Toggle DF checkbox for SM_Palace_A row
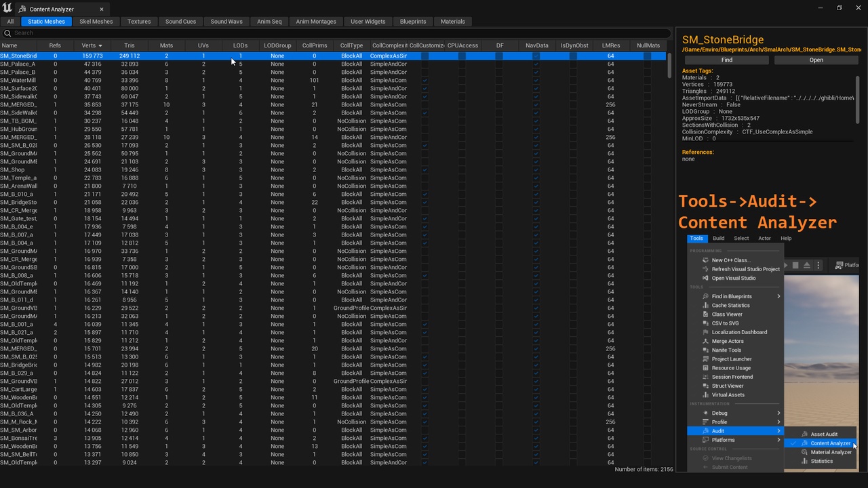868x488 pixels. (499, 64)
